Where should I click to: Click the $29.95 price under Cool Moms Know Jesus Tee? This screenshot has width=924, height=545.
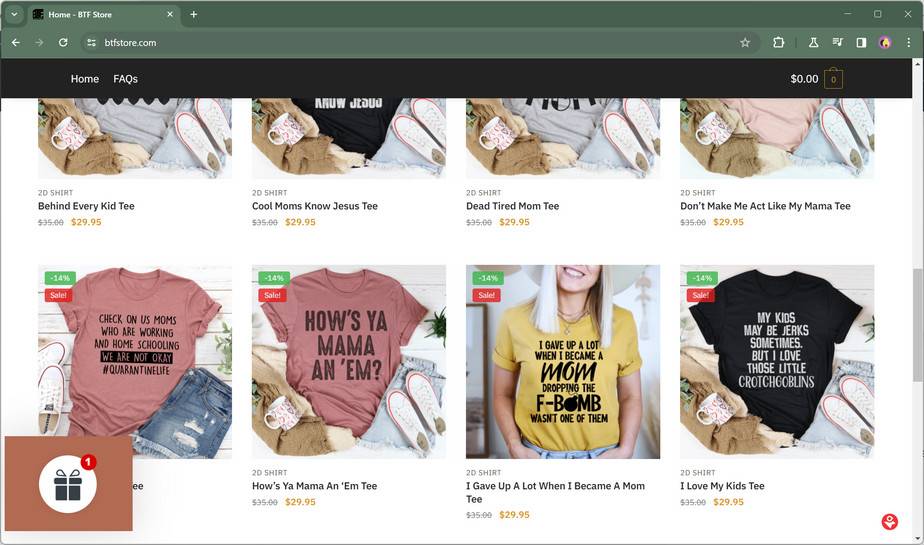point(301,222)
